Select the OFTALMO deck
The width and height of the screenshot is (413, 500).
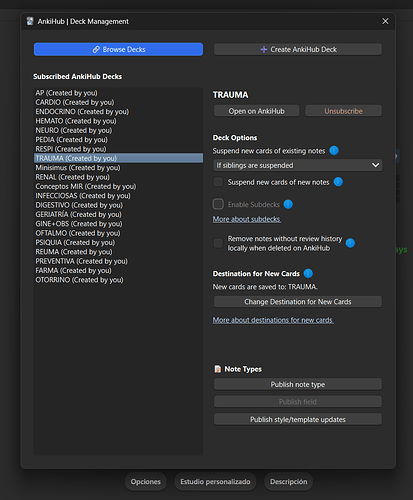[x=118, y=233]
